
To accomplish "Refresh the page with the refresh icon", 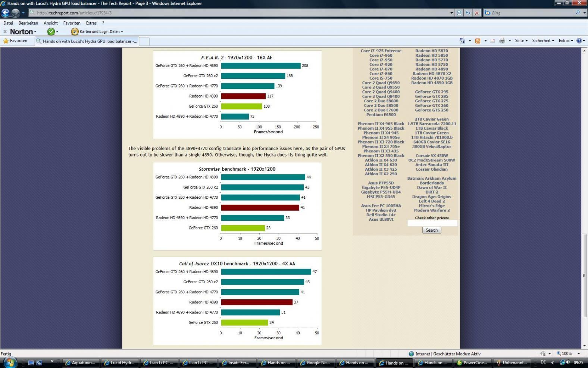I will 468,13.
